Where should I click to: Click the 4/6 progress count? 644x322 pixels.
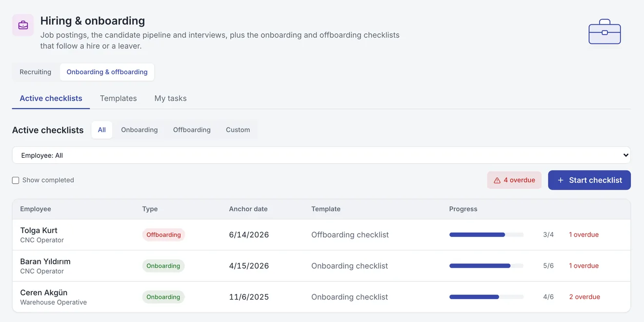548,297
